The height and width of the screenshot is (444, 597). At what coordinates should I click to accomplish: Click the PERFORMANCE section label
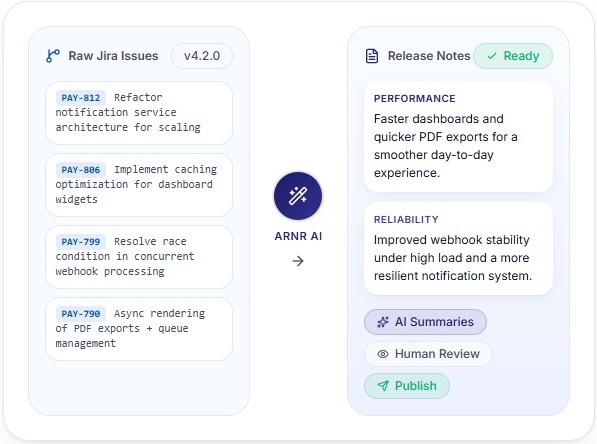[415, 99]
